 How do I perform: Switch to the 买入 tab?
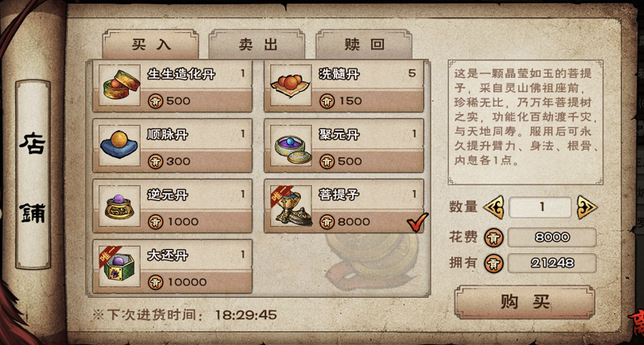click(150, 45)
